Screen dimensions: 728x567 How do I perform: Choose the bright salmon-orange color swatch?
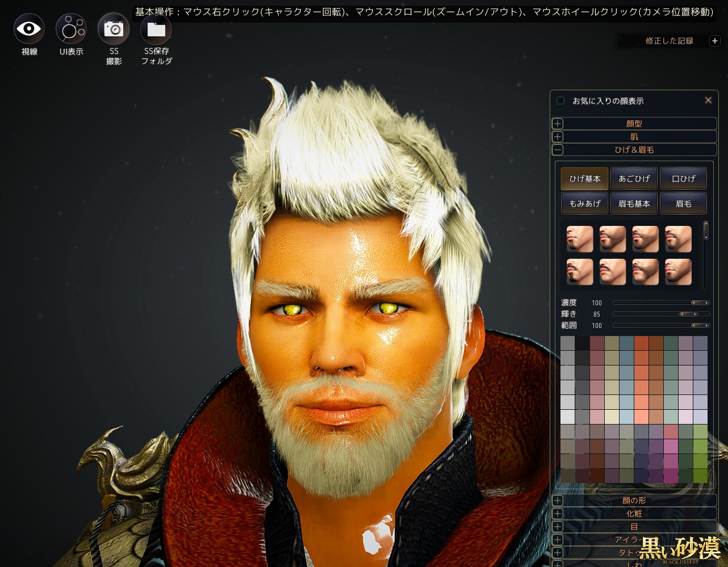[642, 417]
